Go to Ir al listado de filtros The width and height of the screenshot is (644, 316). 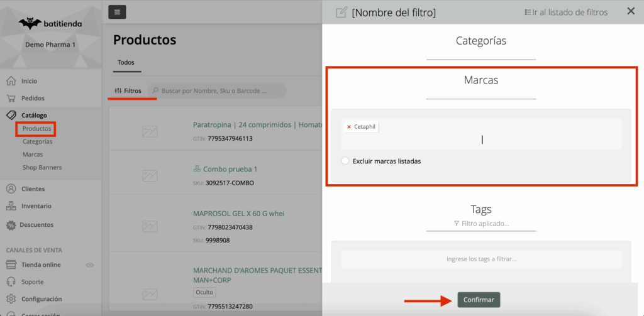566,12
